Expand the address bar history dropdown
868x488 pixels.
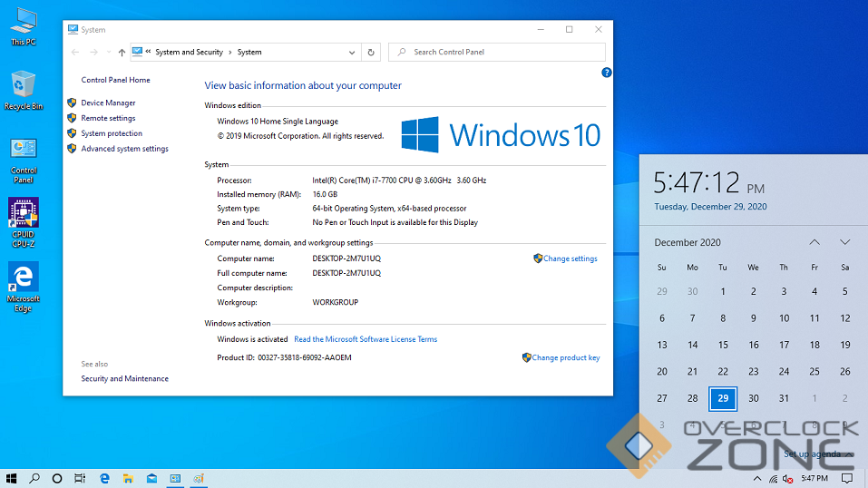353,53
